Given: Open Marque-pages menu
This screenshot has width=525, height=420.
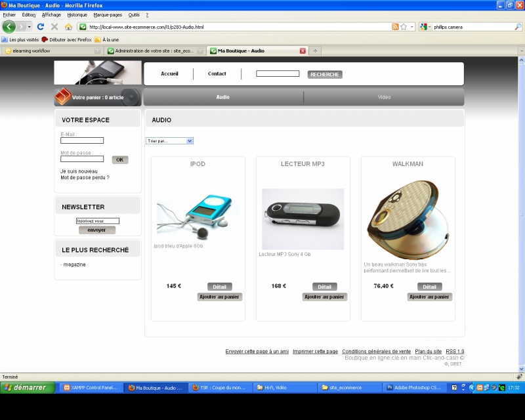Looking at the screenshot, I should 108,14.
